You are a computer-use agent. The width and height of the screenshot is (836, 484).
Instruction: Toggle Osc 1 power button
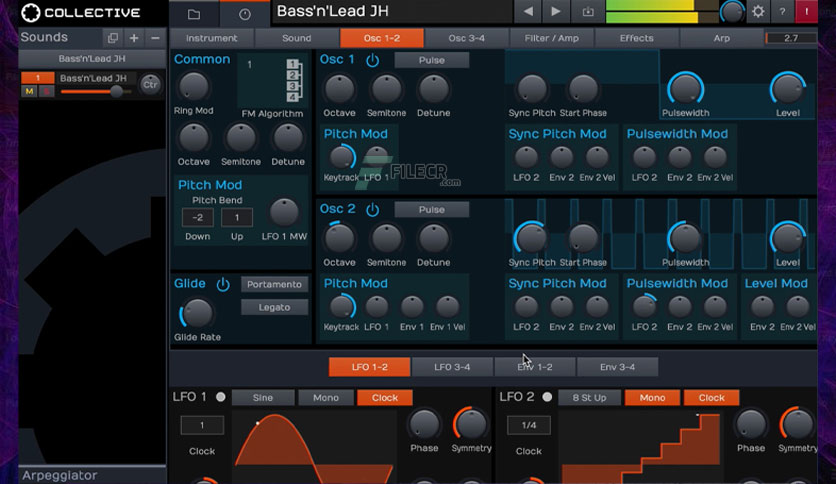point(372,60)
